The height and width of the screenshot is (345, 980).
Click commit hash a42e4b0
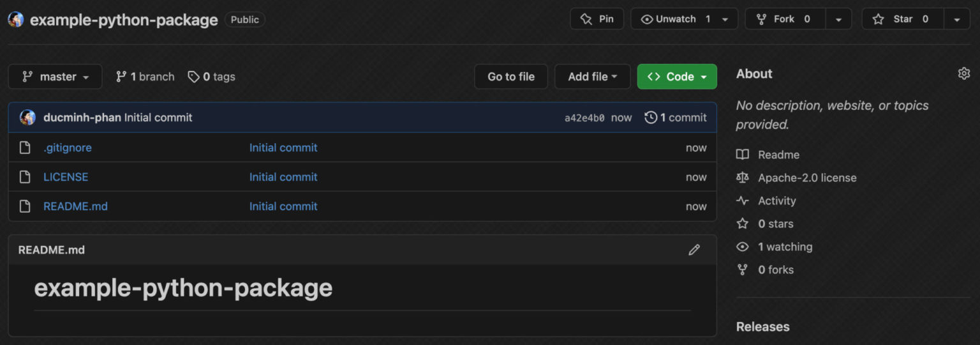click(x=584, y=118)
